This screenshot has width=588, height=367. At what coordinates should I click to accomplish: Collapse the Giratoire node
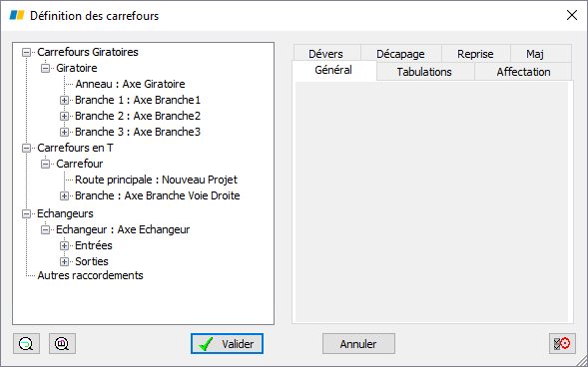coord(45,68)
